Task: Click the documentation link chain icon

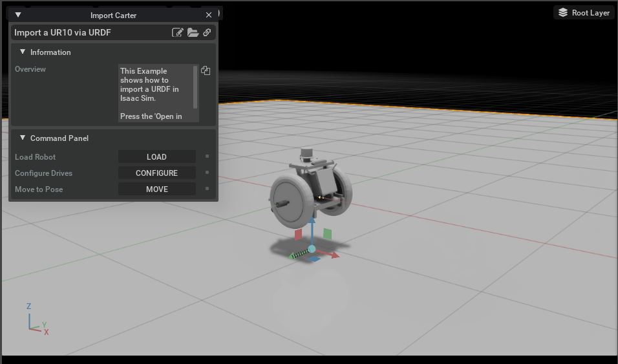Action: click(x=207, y=32)
